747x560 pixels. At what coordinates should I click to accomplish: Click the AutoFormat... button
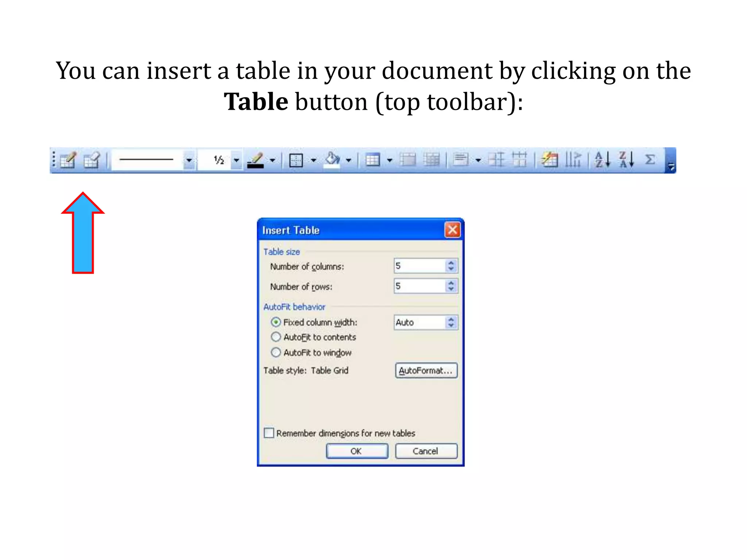(426, 370)
